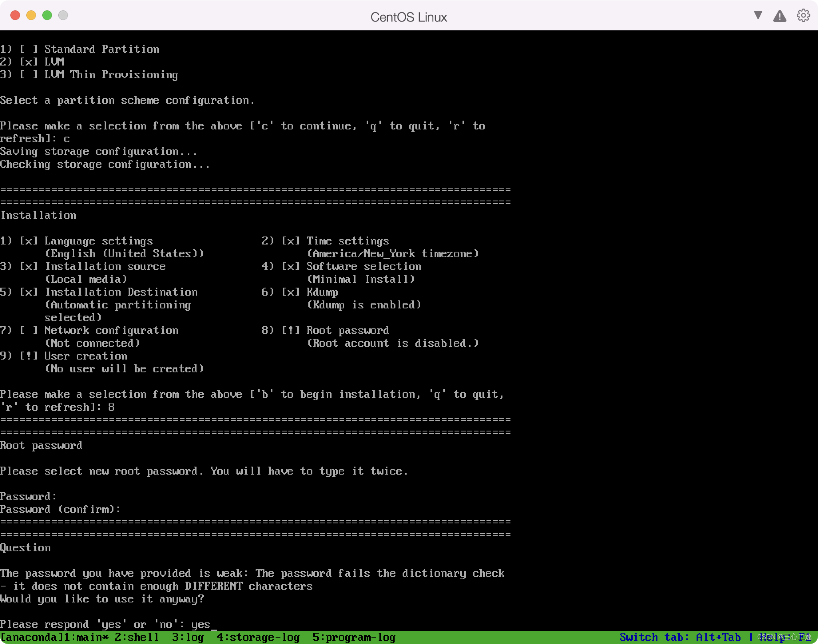
Task: Click the yellow minimize window button
Action: [x=31, y=15]
